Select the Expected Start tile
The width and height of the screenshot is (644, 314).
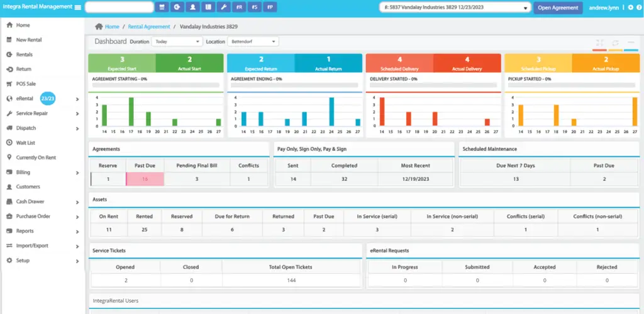coord(122,63)
